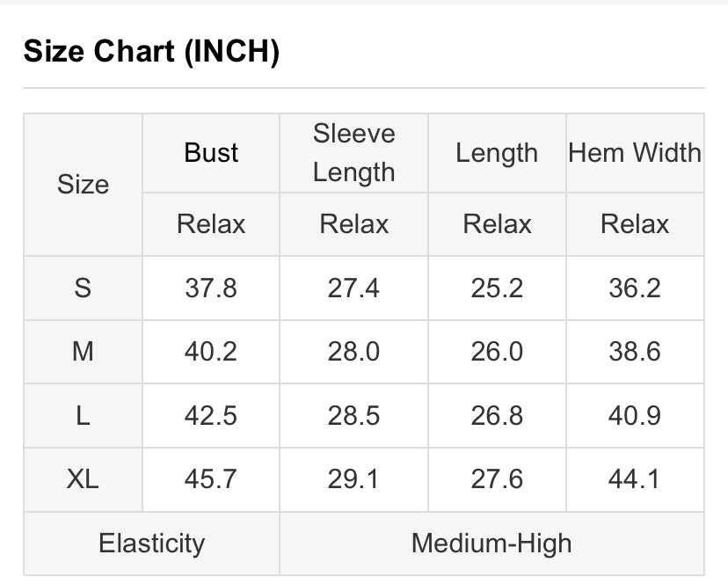Select the M size row label
The height and width of the screenshot is (584, 728).
(x=83, y=352)
